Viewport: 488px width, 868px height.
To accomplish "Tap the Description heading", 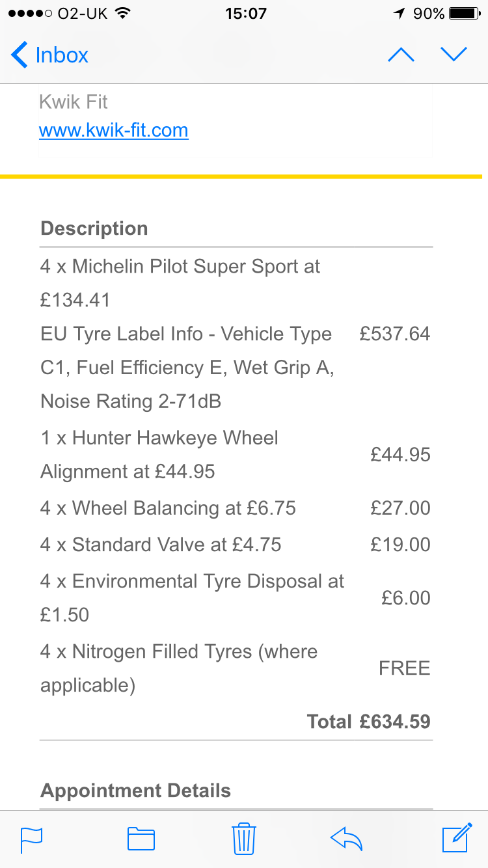I will click(94, 228).
